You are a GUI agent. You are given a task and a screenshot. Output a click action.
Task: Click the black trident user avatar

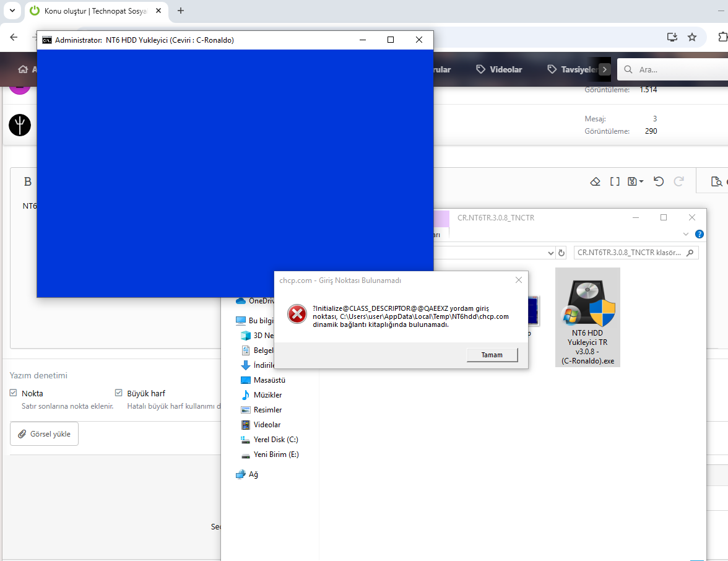[x=20, y=125]
